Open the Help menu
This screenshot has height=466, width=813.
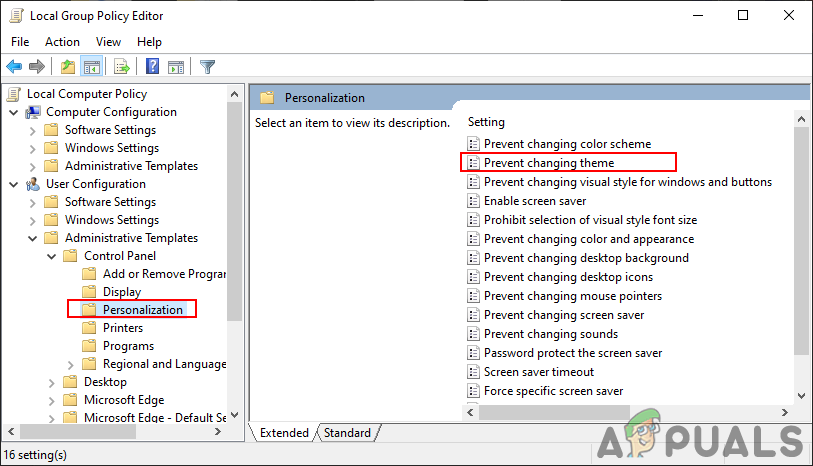click(149, 42)
